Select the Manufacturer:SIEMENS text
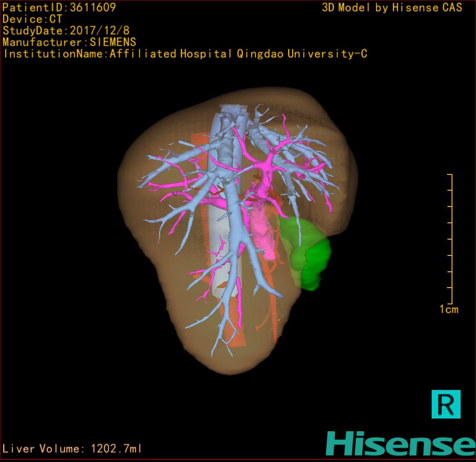Viewport: 476px width, 462px height. coord(69,42)
